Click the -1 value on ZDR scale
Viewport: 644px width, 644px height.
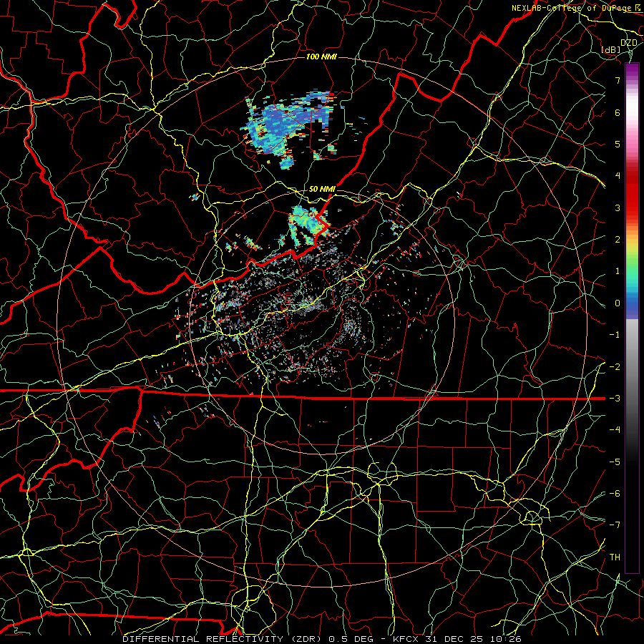[615, 335]
